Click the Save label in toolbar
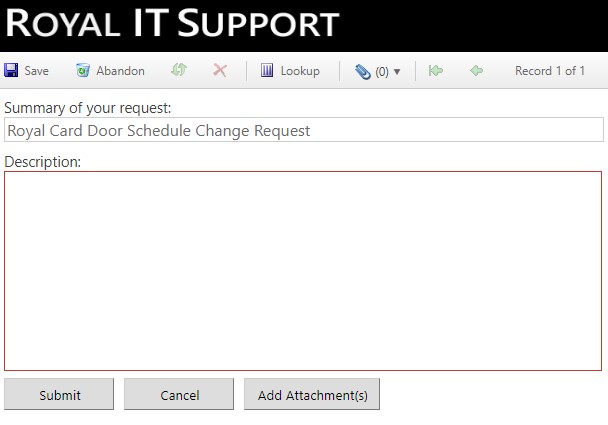The height and width of the screenshot is (425, 608). point(36,71)
